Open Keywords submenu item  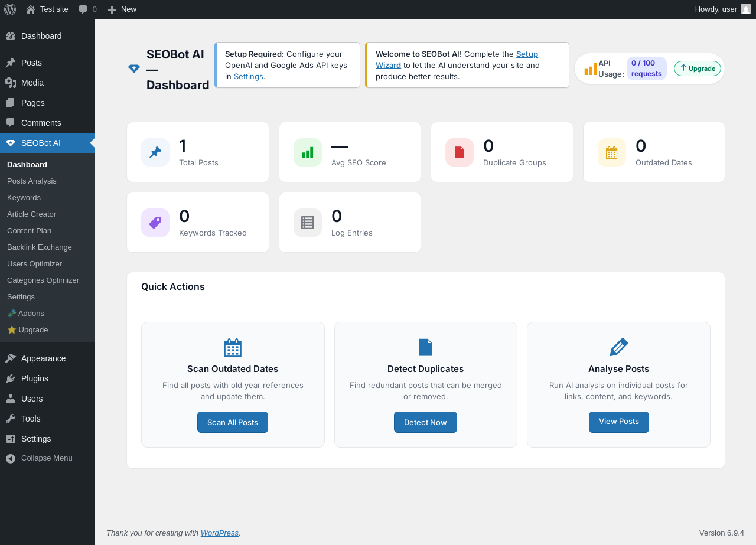tap(24, 198)
